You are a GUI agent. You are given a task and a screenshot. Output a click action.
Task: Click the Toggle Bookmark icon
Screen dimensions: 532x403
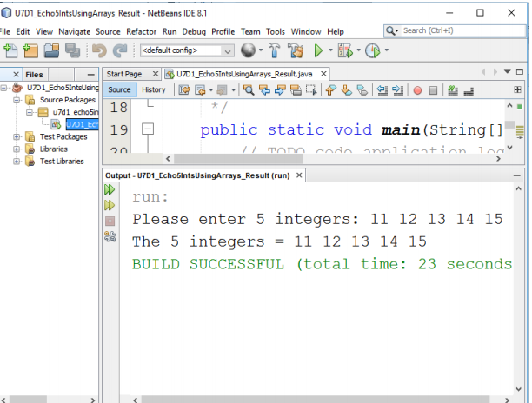(362, 90)
